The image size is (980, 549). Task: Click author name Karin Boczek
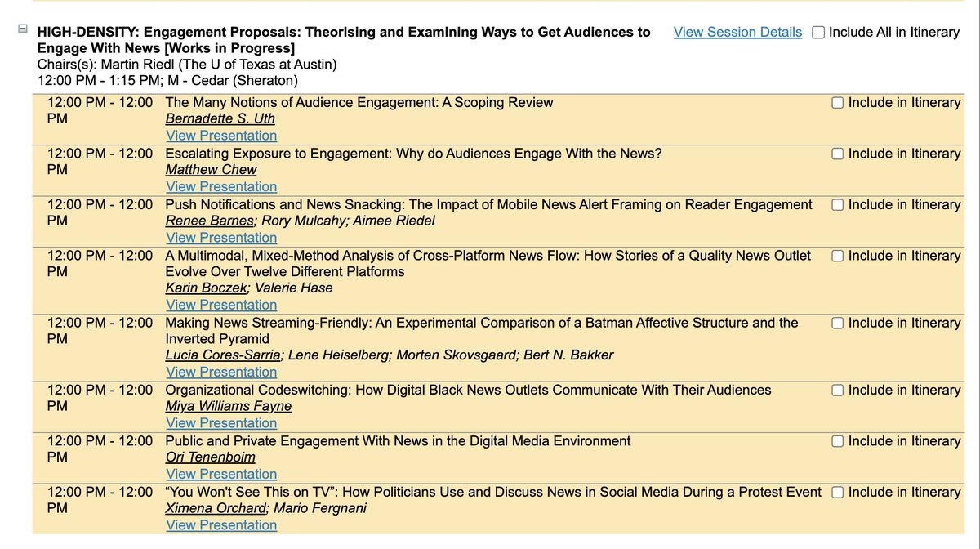(207, 288)
